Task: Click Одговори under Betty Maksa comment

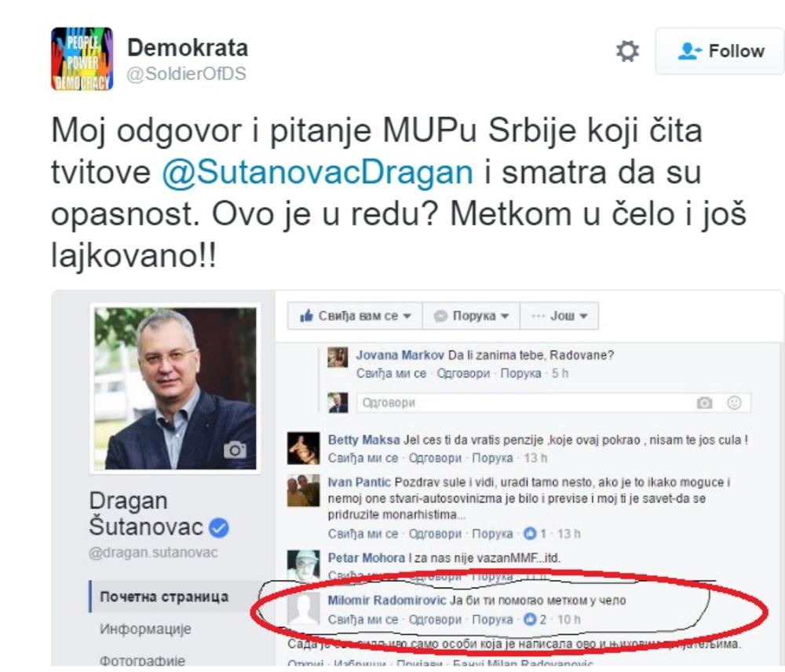Action: [435, 458]
